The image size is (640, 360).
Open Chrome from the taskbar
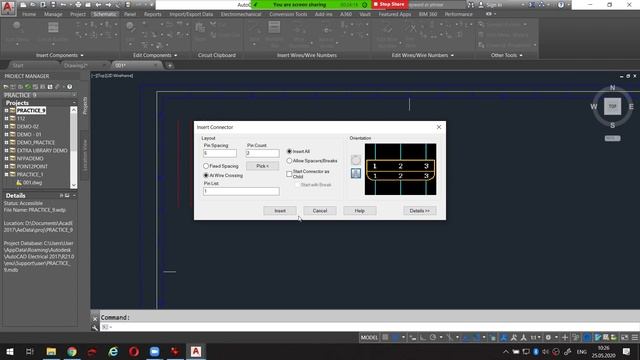pyautogui.click(x=72, y=351)
